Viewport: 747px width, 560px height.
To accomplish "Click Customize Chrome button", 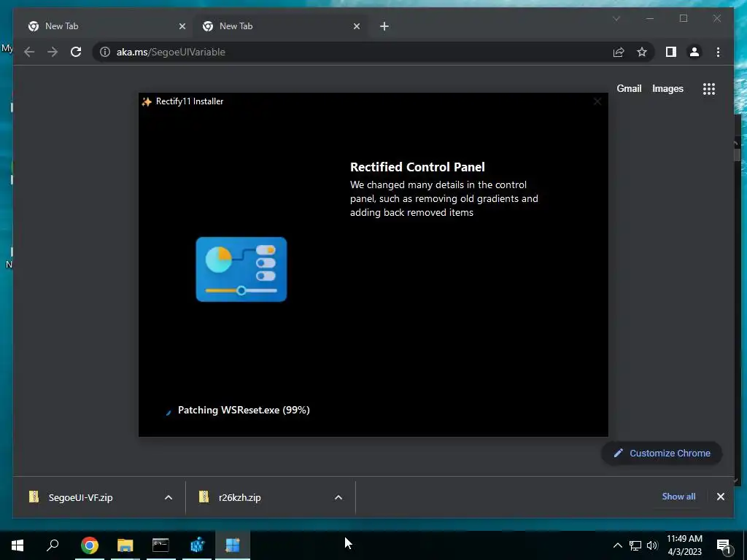I will 662,454.
